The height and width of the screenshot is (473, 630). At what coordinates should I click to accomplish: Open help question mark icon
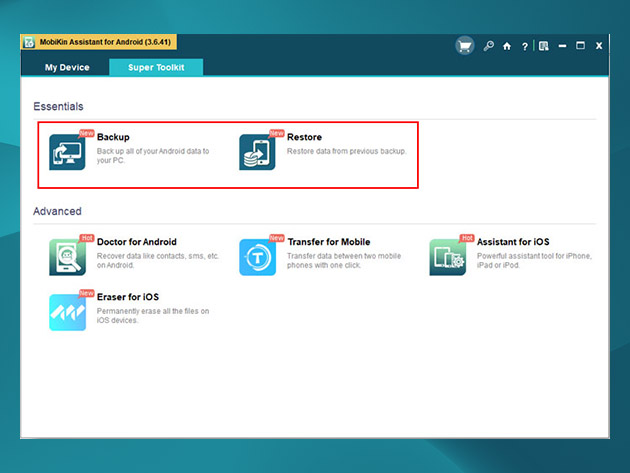coord(525,47)
